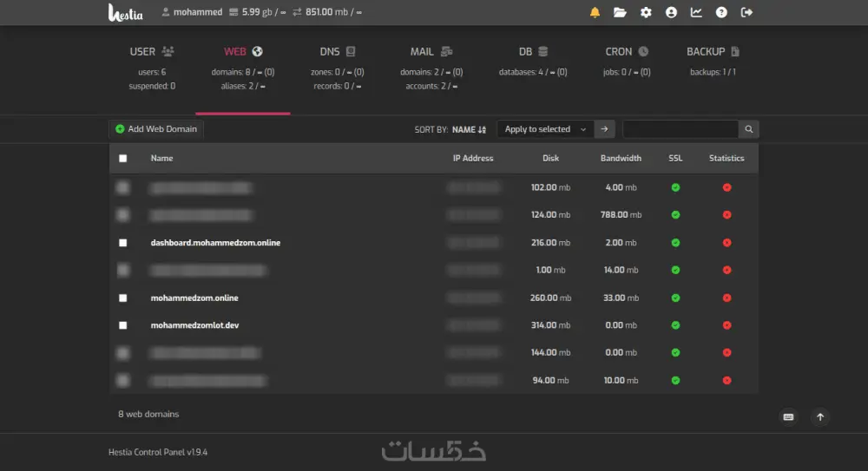Click the Add Web Domain button
Viewport: 868px width, 471px height.
tap(156, 129)
